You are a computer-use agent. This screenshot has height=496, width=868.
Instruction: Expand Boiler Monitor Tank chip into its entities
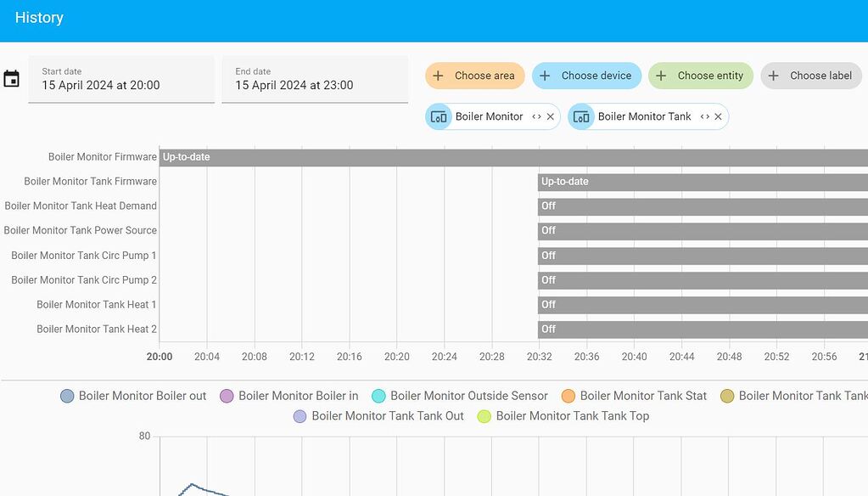coord(705,117)
